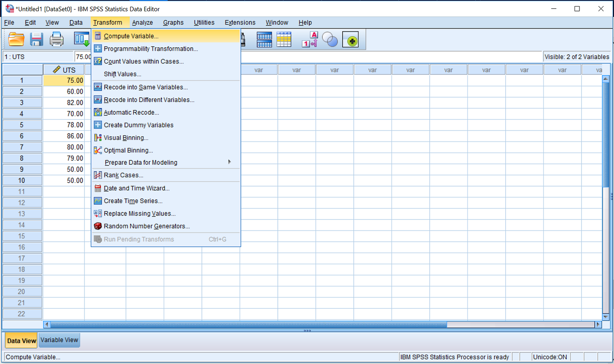The width and height of the screenshot is (614, 364).
Task: Open the View menu
Action: (52, 22)
